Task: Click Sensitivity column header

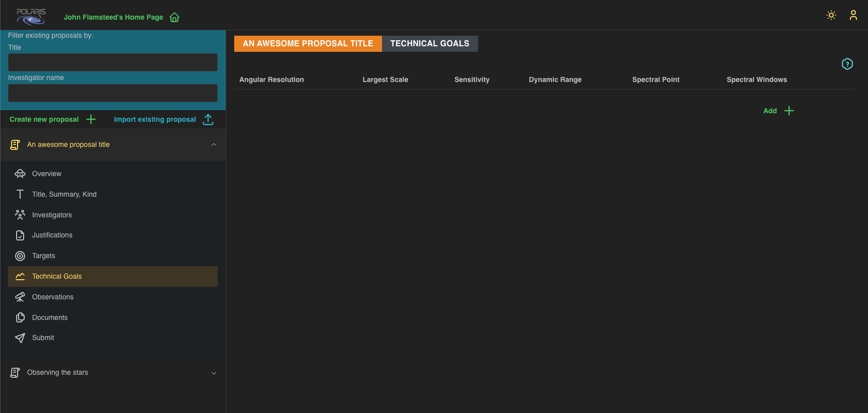Action: (x=472, y=79)
